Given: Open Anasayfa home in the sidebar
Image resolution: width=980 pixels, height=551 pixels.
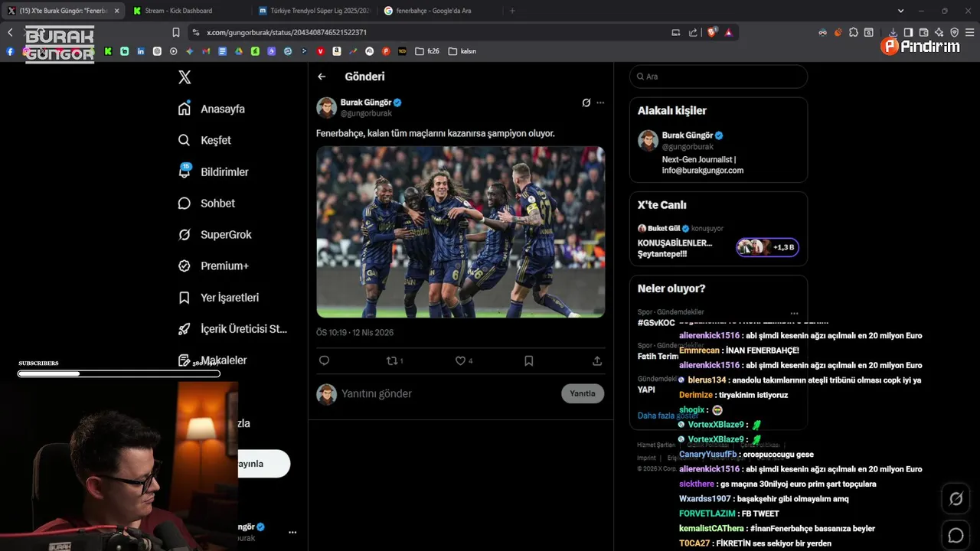Looking at the screenshot, I should tap(211, 109).
